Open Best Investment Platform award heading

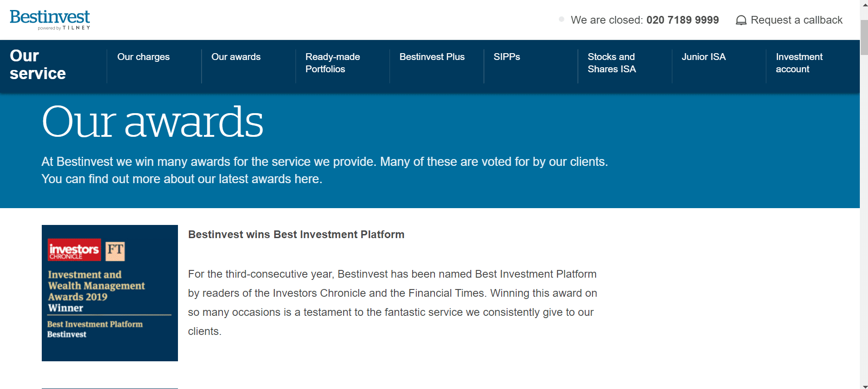coord(296,234)
